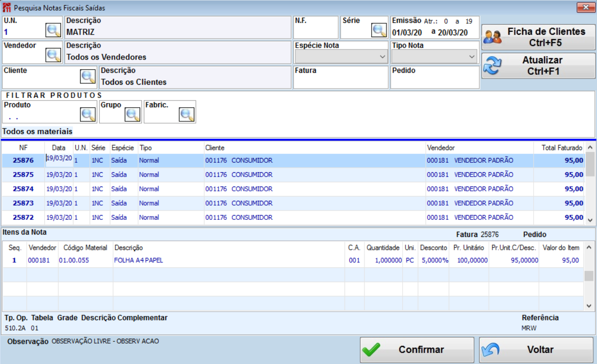Click the Ficha de Clientes button label

pyautogui.click(x=546, y=37)
